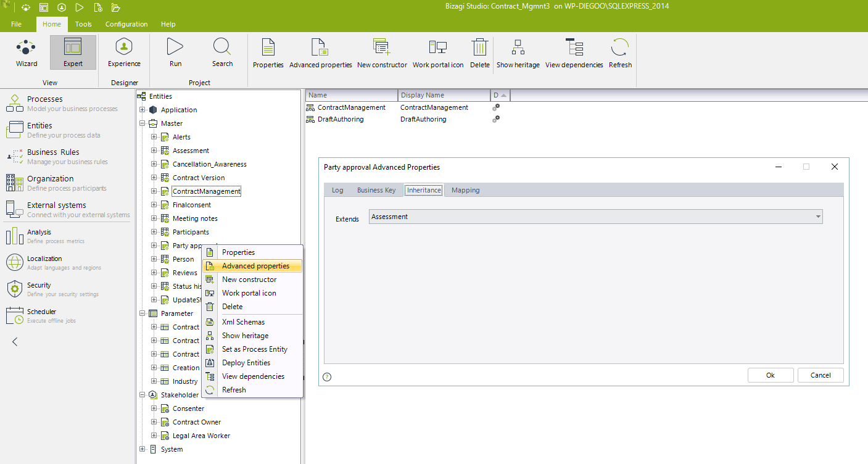The image size is (868, 464).
Task: Open the File menu
Action: (17, 24)
